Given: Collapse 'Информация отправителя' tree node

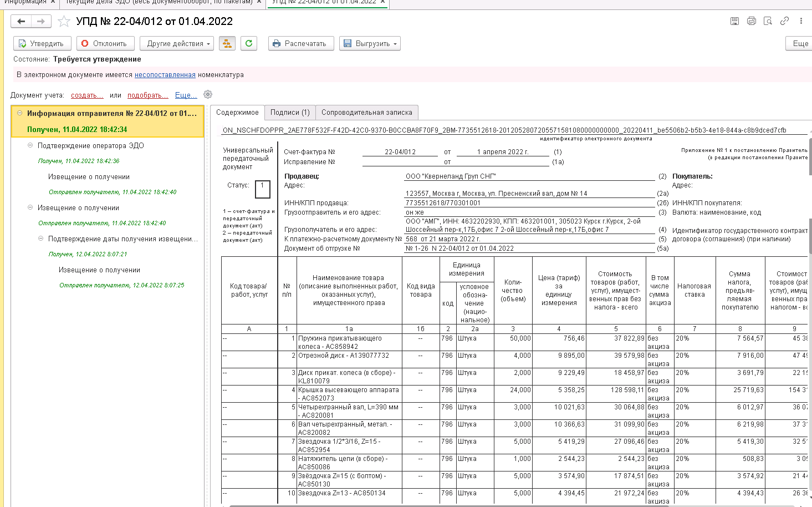Looking at the screenshot, I should click(x=19, y=113).
